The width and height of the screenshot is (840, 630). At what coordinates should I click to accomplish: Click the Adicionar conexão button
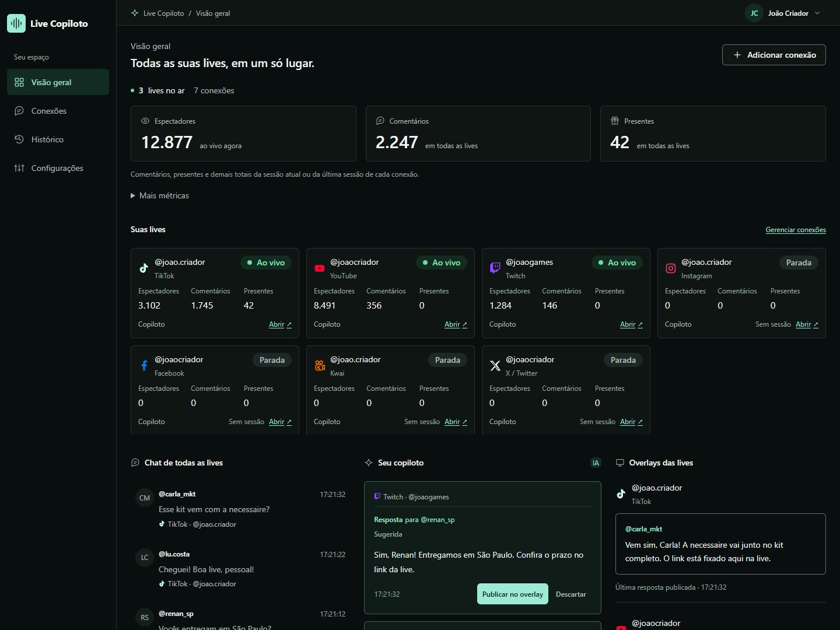pos(774,55)
